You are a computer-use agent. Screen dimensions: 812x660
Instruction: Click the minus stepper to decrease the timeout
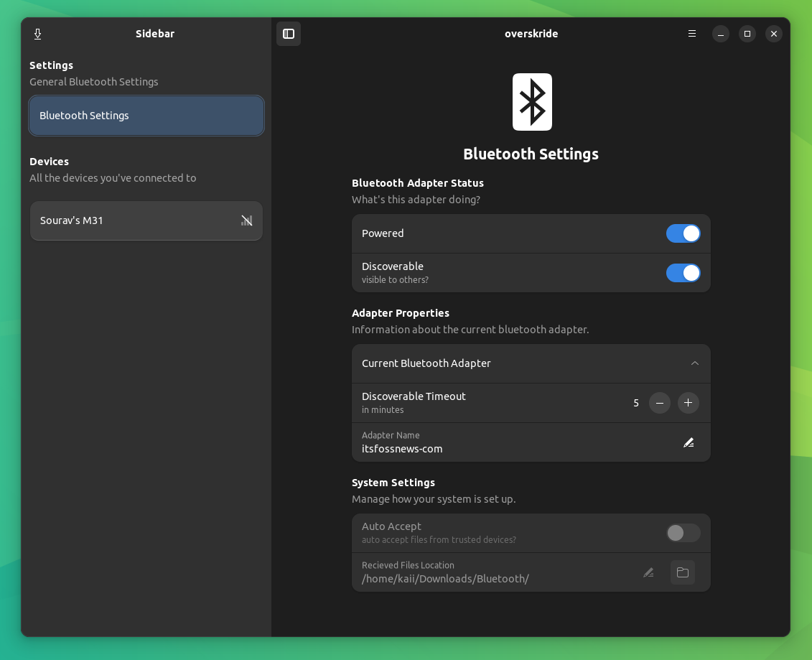click(659, 403)
